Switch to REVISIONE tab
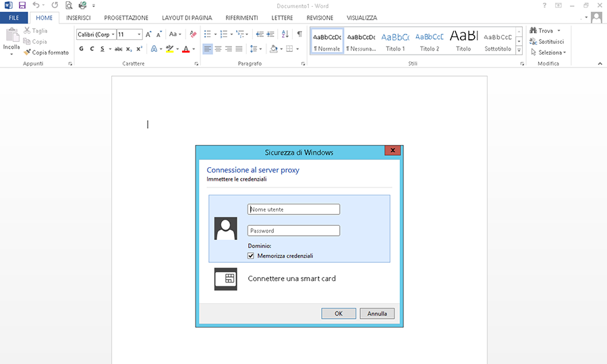This screenshot has height=364, width=607. tap(320, 18)
